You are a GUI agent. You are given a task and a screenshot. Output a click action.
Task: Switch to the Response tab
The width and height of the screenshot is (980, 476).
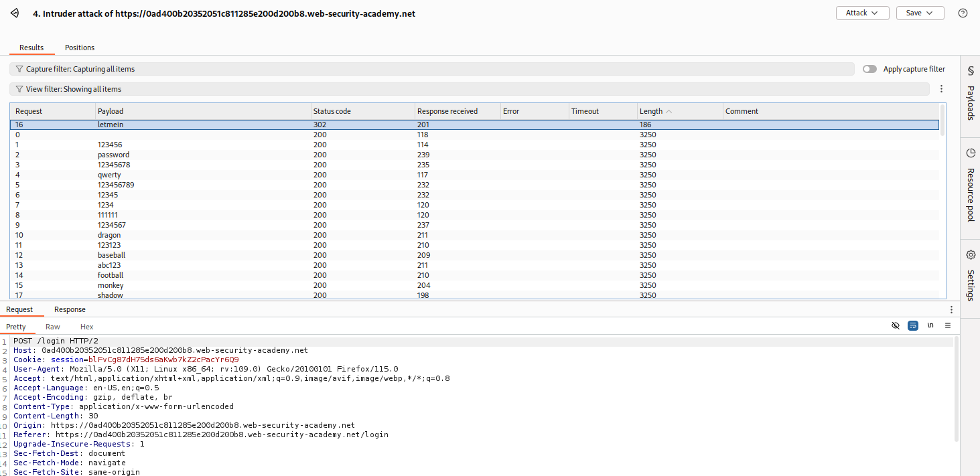tap(70, 309)
